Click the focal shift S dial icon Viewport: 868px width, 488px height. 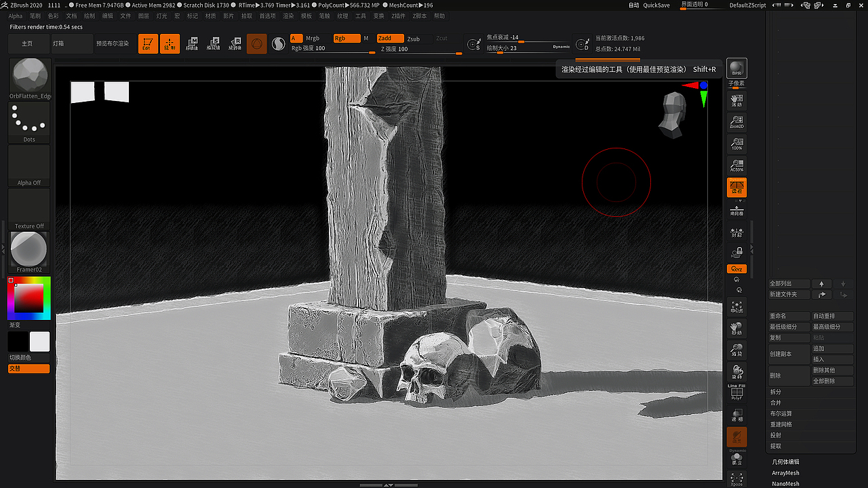click(474, 44)
